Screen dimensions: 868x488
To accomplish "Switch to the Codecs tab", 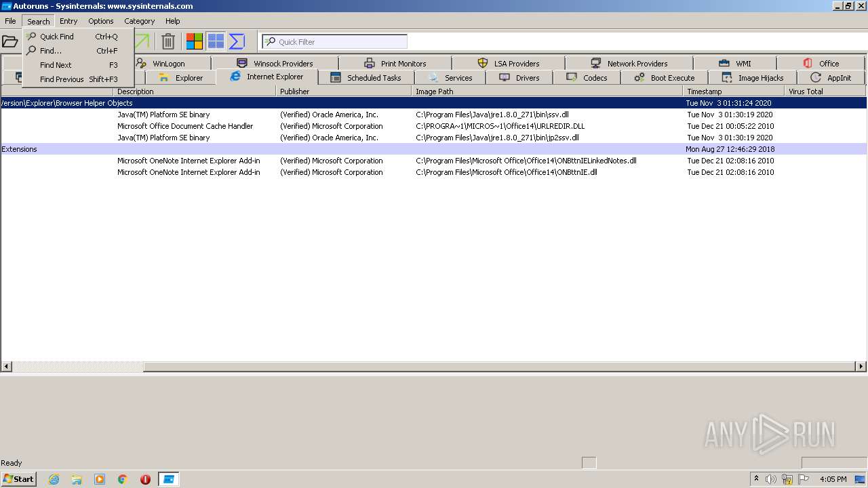I will 587,77.
